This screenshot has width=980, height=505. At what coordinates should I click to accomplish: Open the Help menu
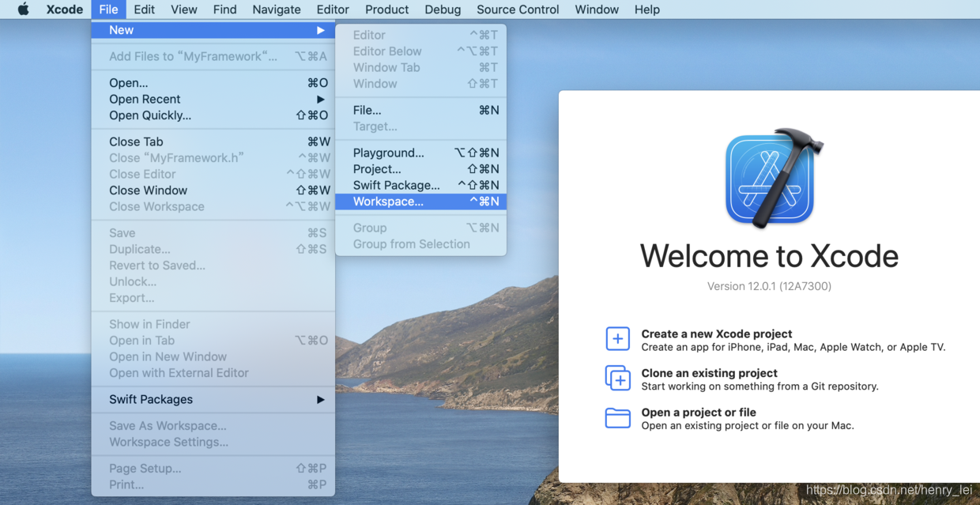pyautogui.click(x=646, y=9)
